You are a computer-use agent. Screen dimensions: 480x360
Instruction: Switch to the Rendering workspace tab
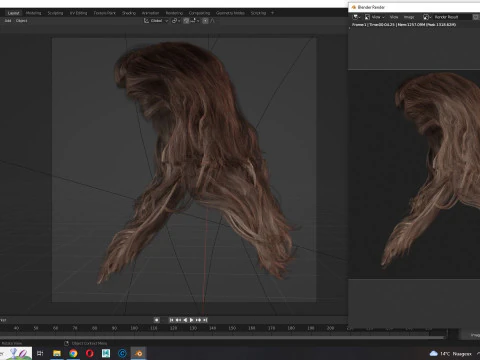(x=174, y=13)
